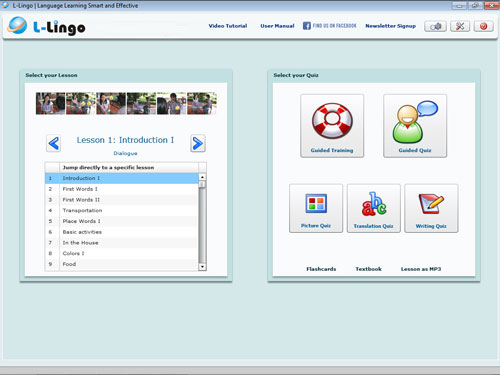This screenshot has width=500, height=375.
Task: Select Transportation lesson in the list
Action: [x=122, y=210]
